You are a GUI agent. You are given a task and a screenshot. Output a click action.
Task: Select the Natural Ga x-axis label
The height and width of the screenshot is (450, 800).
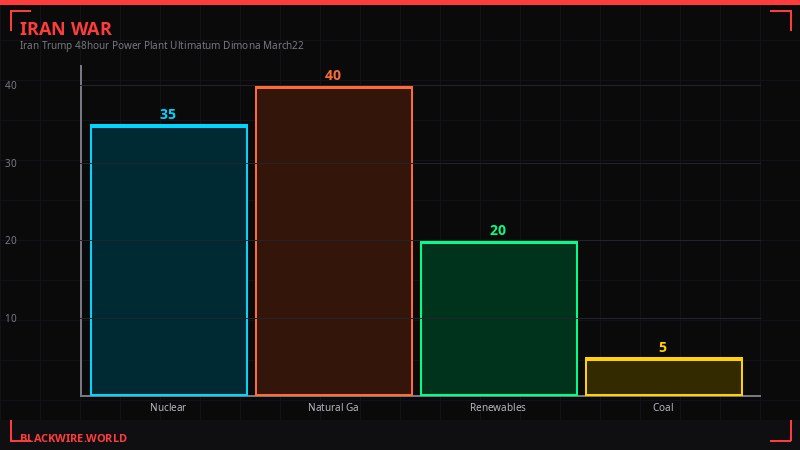pos(333,408)
